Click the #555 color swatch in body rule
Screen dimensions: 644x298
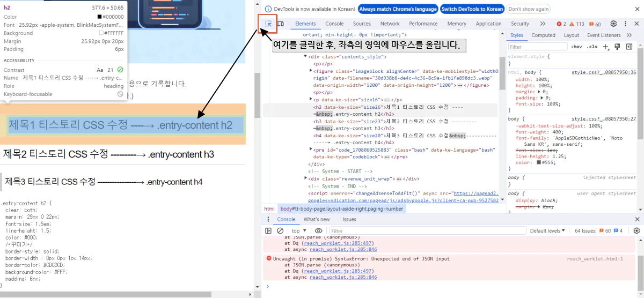coord(539,162)
